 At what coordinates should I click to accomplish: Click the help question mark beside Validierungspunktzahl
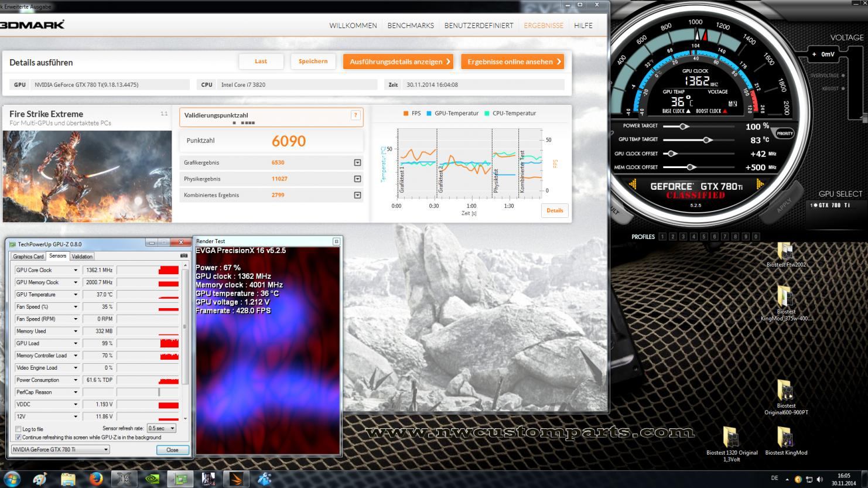coord(355,115)
